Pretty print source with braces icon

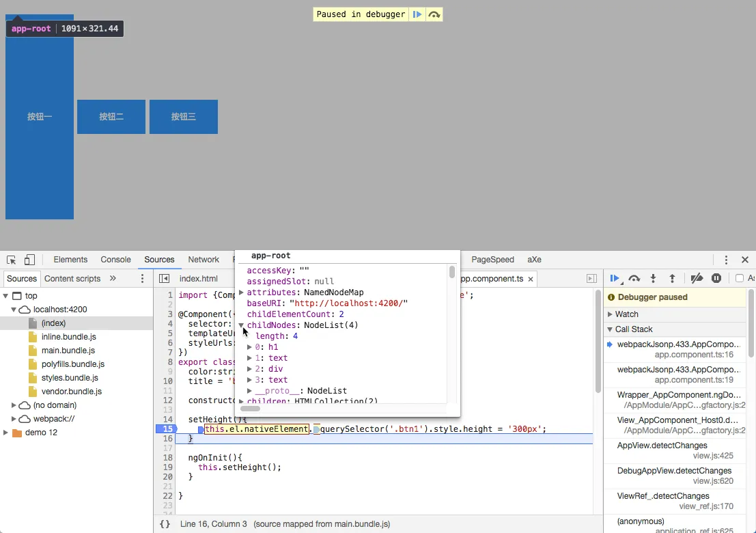(x=165, y=524)
